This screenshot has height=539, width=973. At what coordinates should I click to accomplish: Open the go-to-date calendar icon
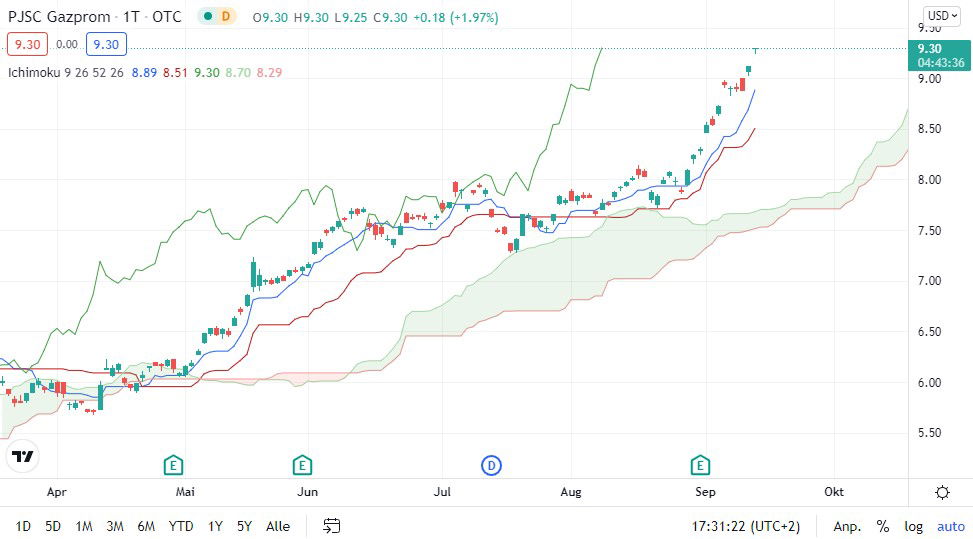(x=332, y=526)
